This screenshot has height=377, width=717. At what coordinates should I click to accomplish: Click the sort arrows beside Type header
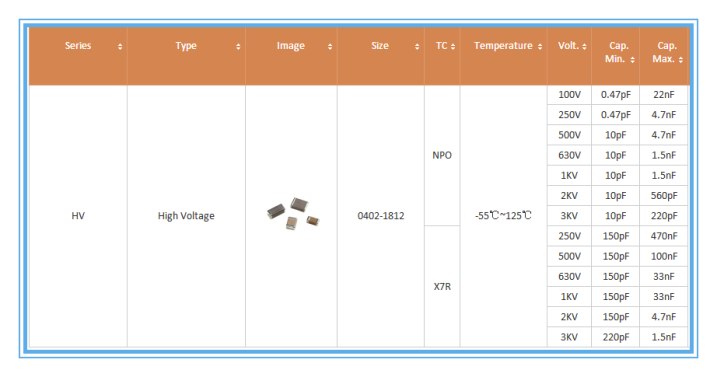[238, 47]
